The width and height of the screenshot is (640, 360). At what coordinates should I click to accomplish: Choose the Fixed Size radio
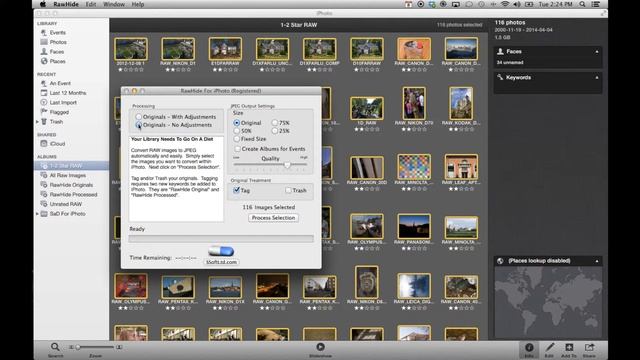(x=236, y=139)
